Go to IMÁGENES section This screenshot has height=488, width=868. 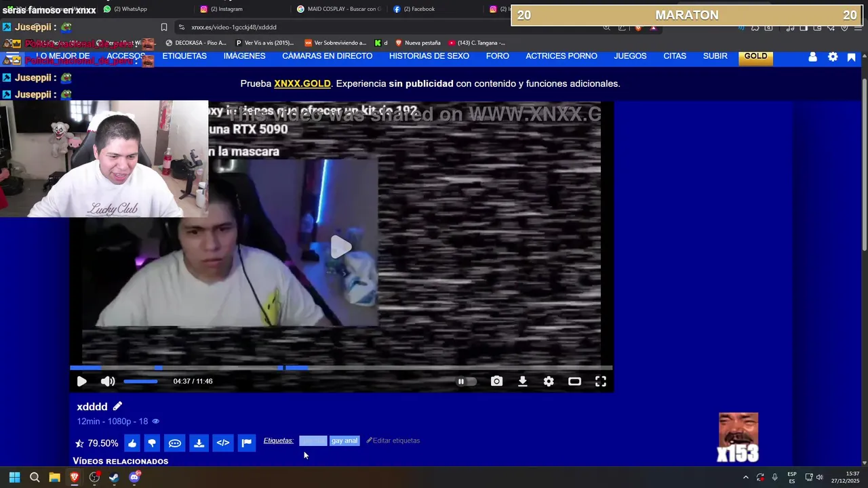[x=244, y=56]
